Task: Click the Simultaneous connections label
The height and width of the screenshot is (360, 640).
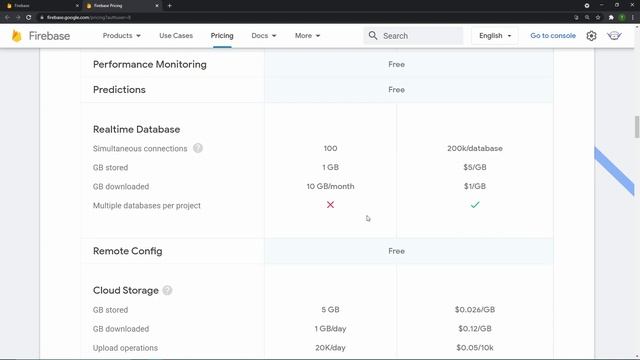Action: pyautogui.click(x=140, y=149)
